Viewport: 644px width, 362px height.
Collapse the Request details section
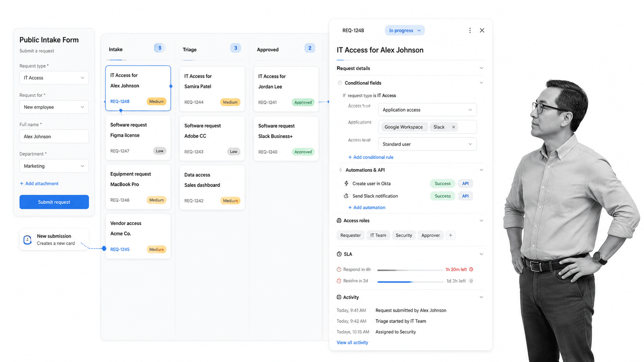[481, 68]
